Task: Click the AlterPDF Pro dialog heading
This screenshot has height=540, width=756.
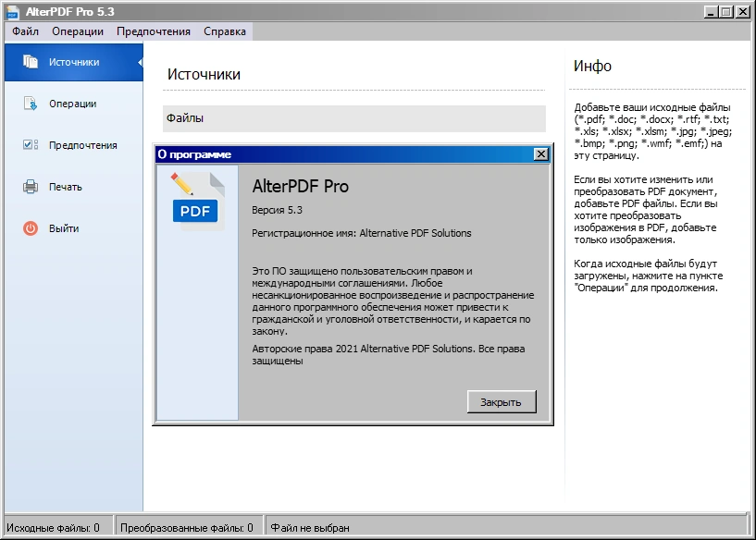Action: tap(301, 187)
